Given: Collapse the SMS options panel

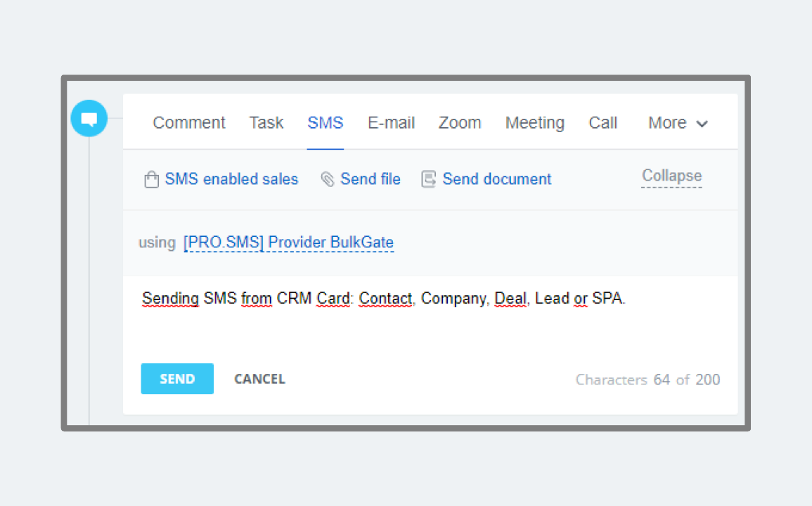Looking at the screenshot, I should click(x=671, y=176).
